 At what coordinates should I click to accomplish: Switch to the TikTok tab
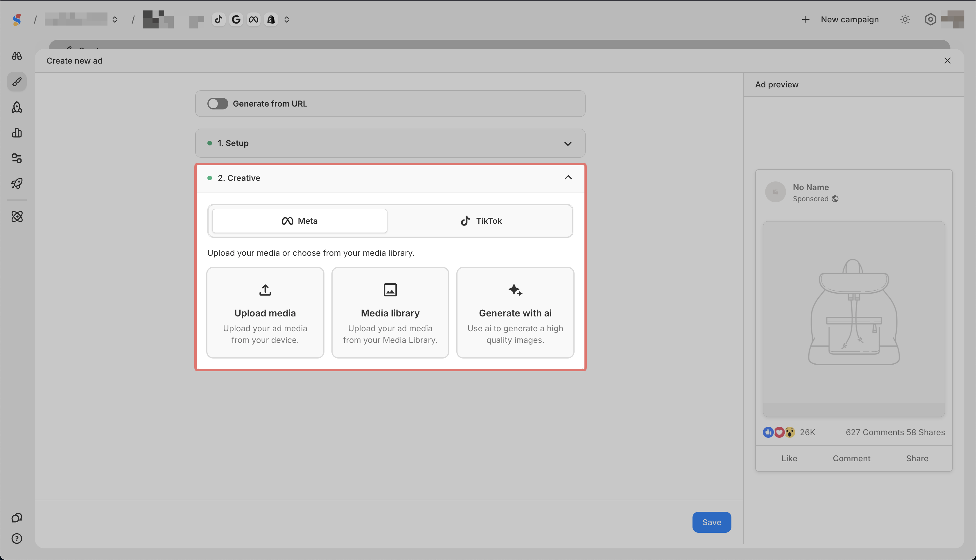point(481,221)
